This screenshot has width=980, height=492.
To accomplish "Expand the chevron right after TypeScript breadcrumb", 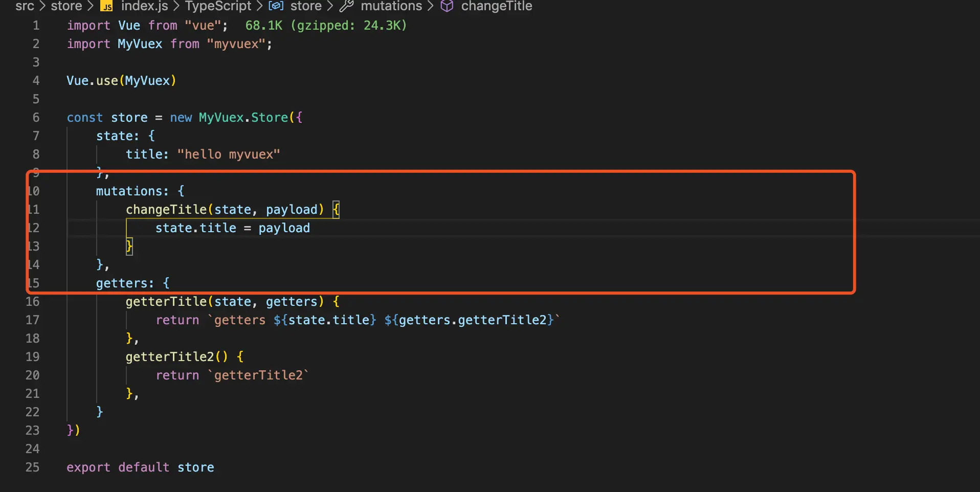I will [x=259, y=6].
